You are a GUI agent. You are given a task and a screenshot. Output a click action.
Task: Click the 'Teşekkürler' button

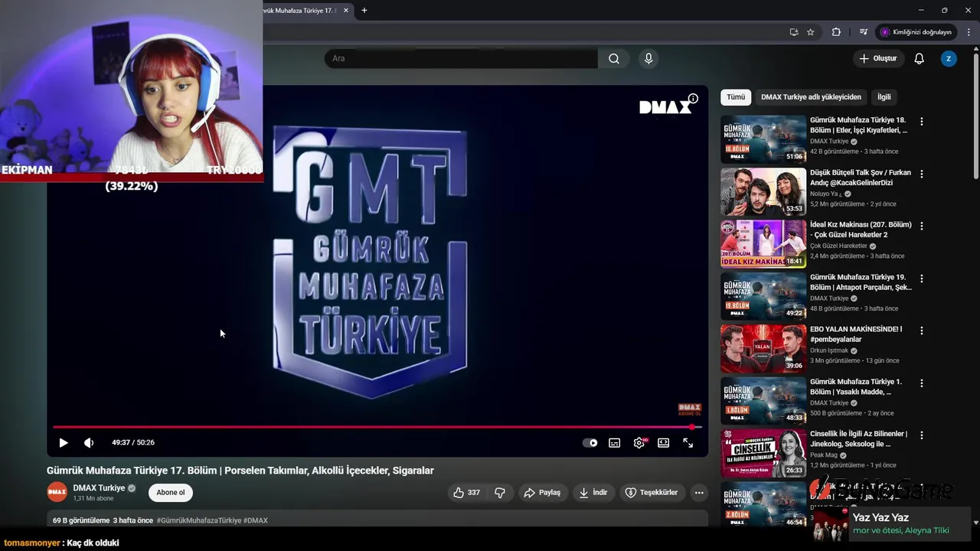652,493
